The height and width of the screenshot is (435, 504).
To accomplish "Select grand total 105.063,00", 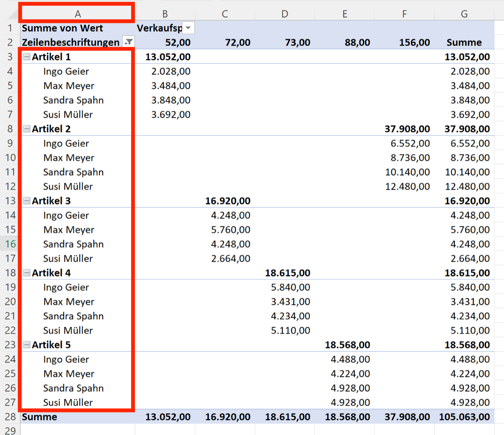I will click(x=464, y=417).
